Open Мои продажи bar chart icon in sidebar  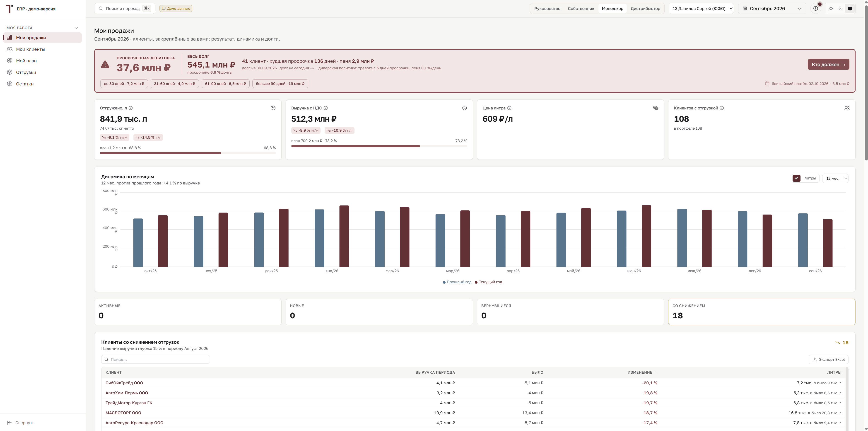(x=10, y=38)
